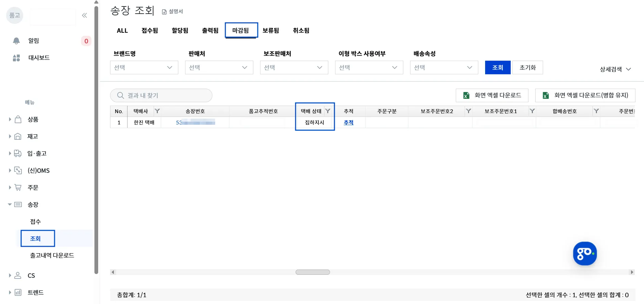Switch to the ALL tab
Screen dimensions: 644x304
tap(122, 31)
